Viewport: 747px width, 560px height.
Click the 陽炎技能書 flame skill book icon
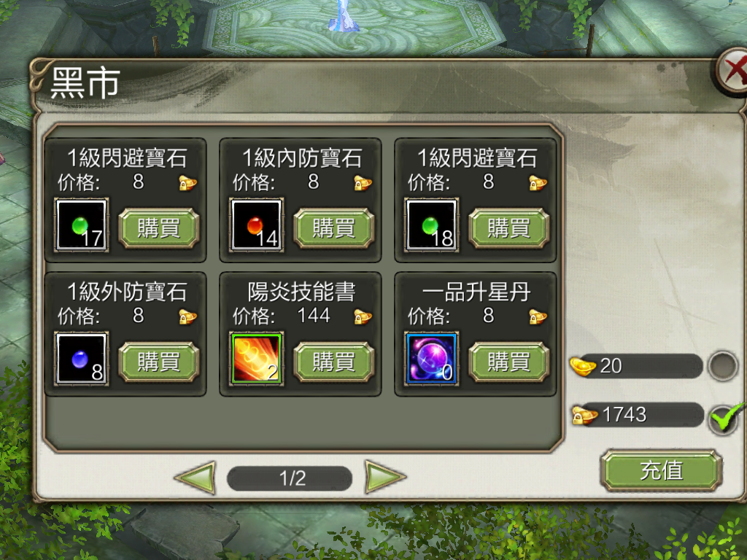click(x=256, y=359)
